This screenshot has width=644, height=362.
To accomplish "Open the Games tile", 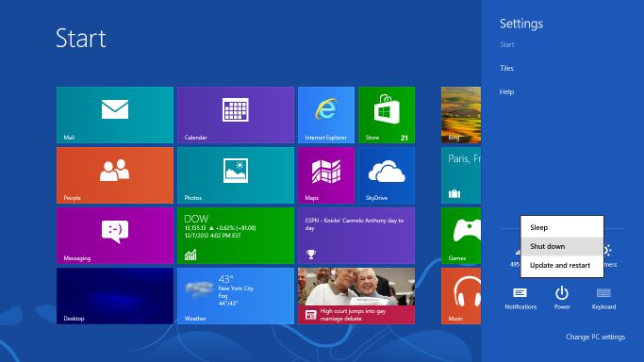I will pos(461,236).
